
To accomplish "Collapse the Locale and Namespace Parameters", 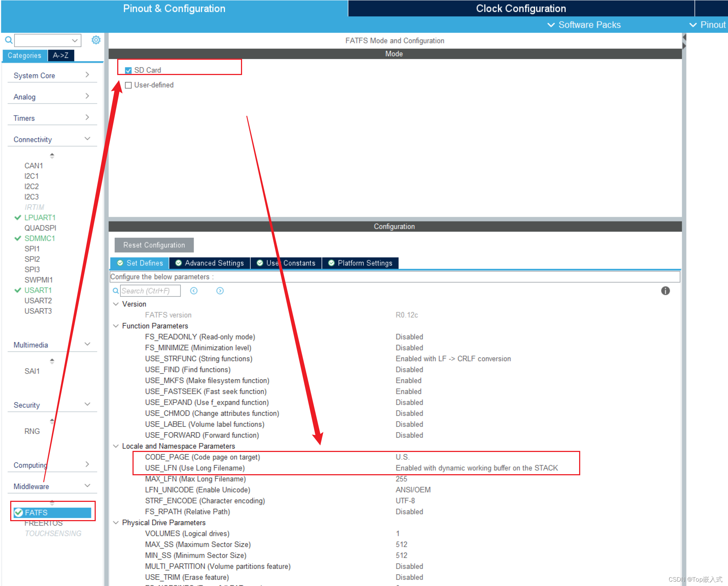I will tap(116, 446).
